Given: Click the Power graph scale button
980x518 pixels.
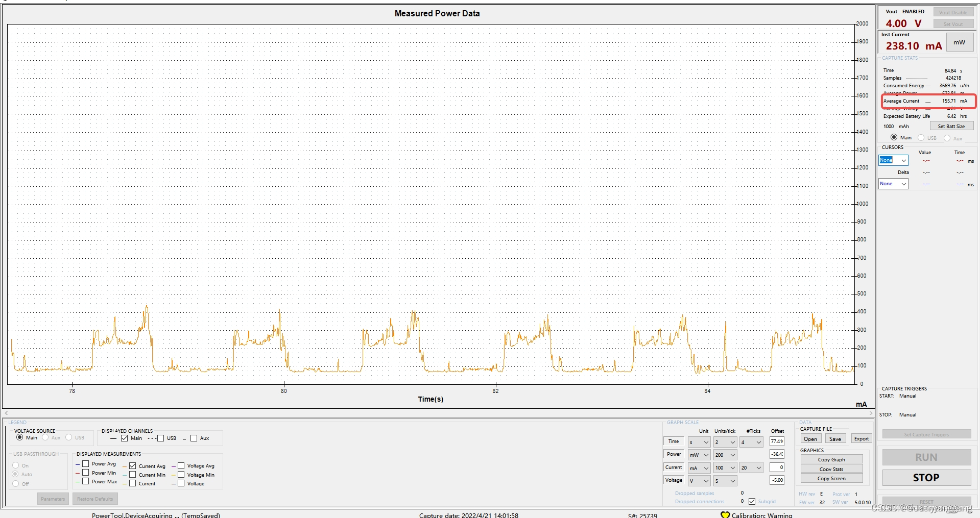Looking at the screenshot, I should click(674, 454).
